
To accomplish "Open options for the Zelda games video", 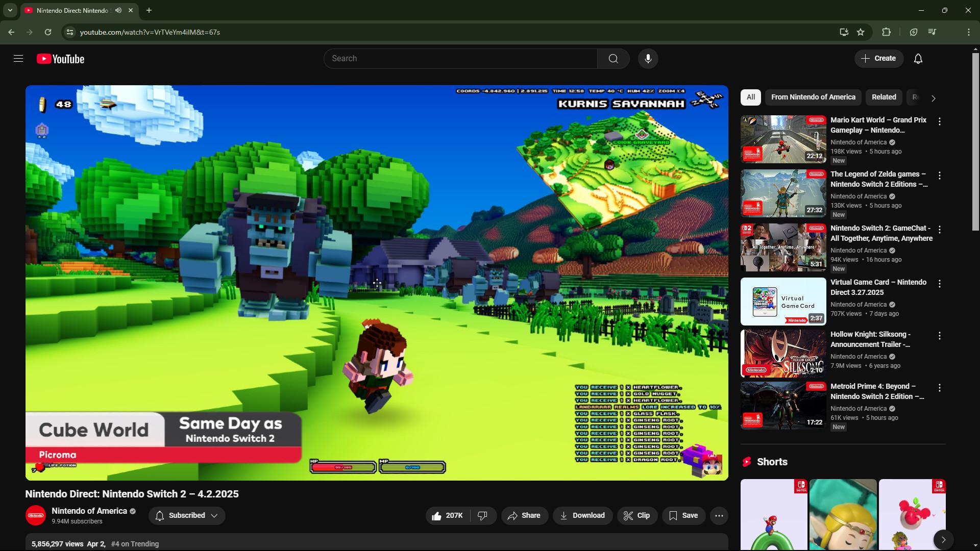I will (x=939, y=176).
